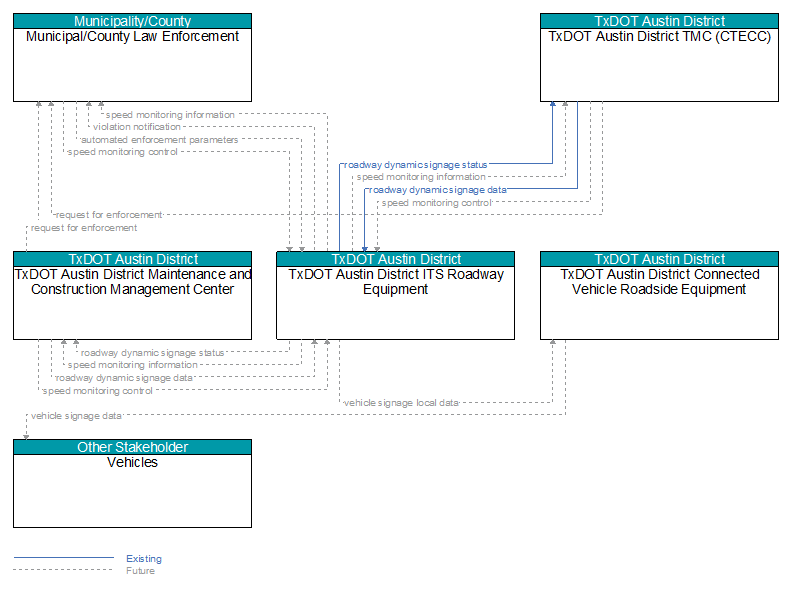Click the 'vehicle signage local data' label

click(x=401, y=403)
